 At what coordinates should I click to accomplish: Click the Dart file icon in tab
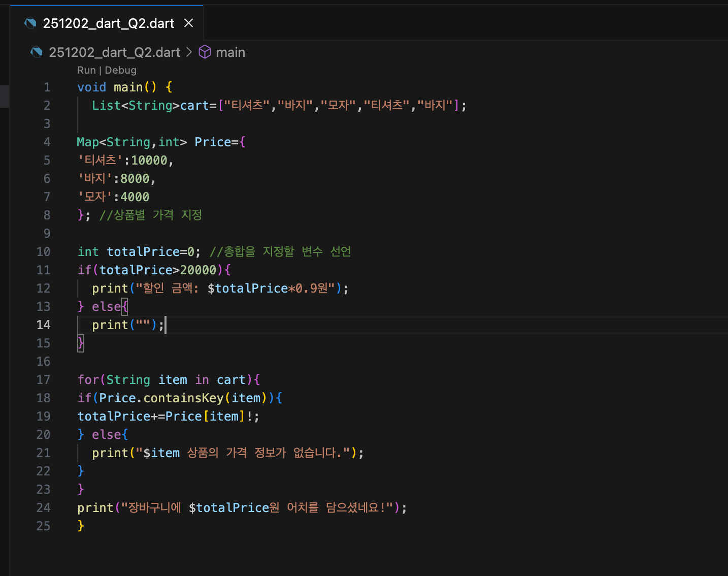click(x=30, y=23)
